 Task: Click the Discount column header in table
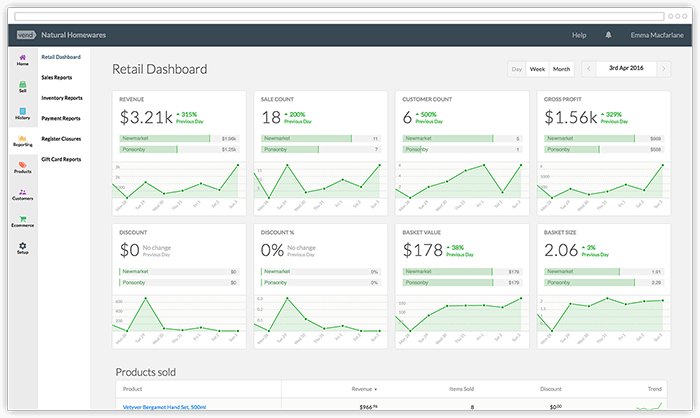(x=550, y=389)
